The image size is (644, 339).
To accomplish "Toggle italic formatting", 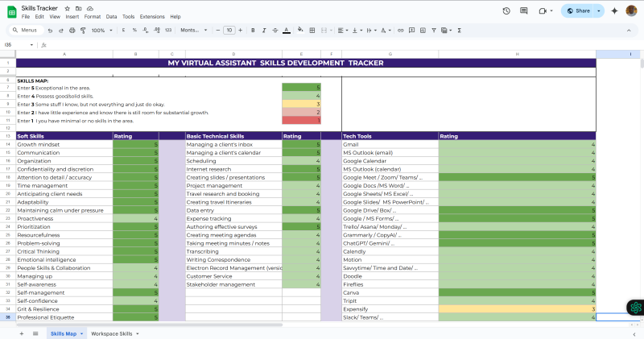I will tap(264, 31).
